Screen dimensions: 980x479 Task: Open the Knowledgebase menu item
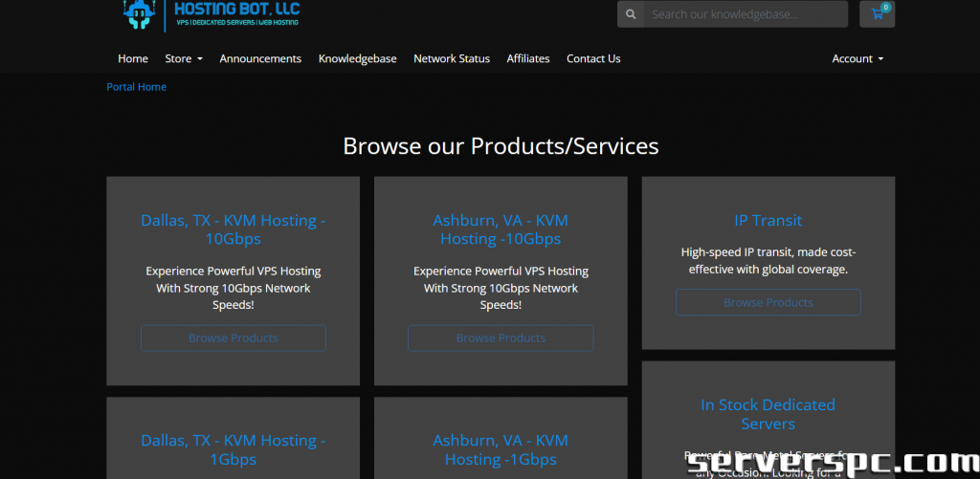tap(357, 58)
